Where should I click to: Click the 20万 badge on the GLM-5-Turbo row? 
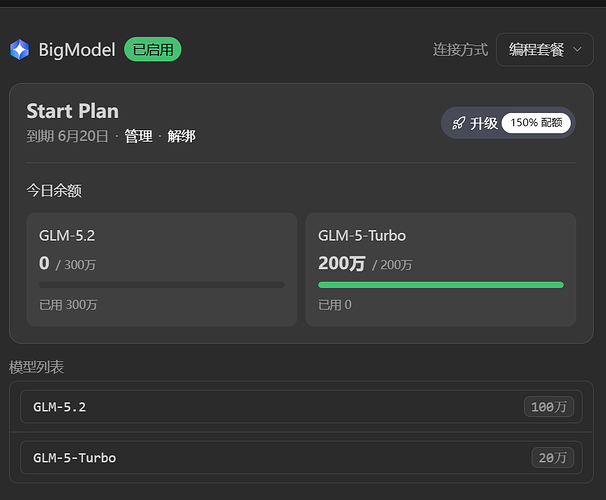click(x=553, y=458)
